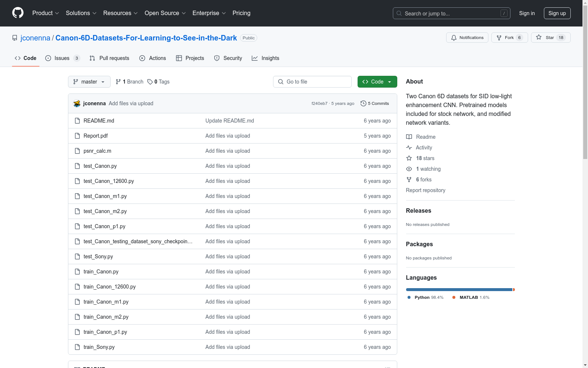Viewport: 588px width, 368px height.
Task: Click the file icon next to Report.pdf
Action: point(77,136)
